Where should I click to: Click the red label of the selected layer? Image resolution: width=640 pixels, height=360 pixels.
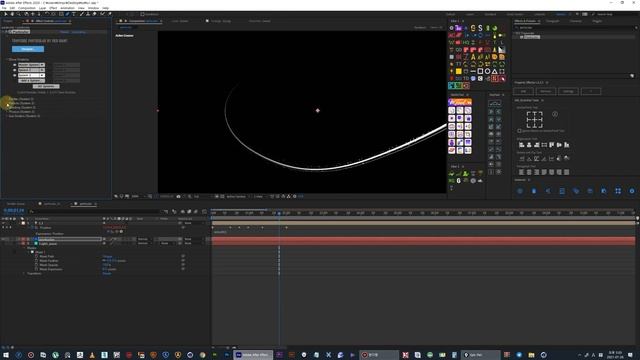click(x=23, y=239)
